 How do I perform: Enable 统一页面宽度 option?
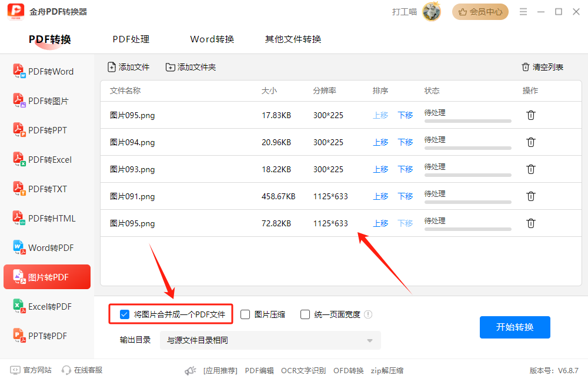pyautogui.click(x=305, y=314)
